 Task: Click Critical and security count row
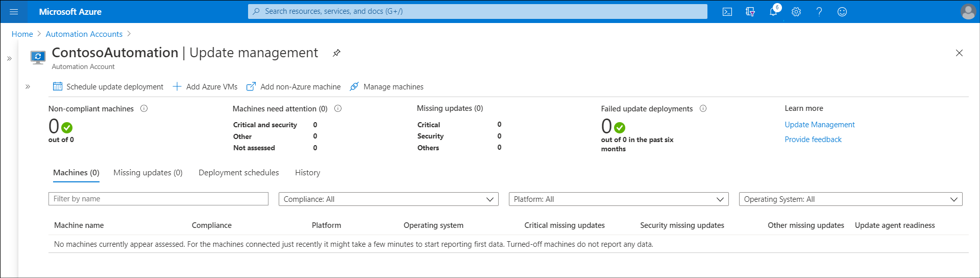(x=275, y=125)
